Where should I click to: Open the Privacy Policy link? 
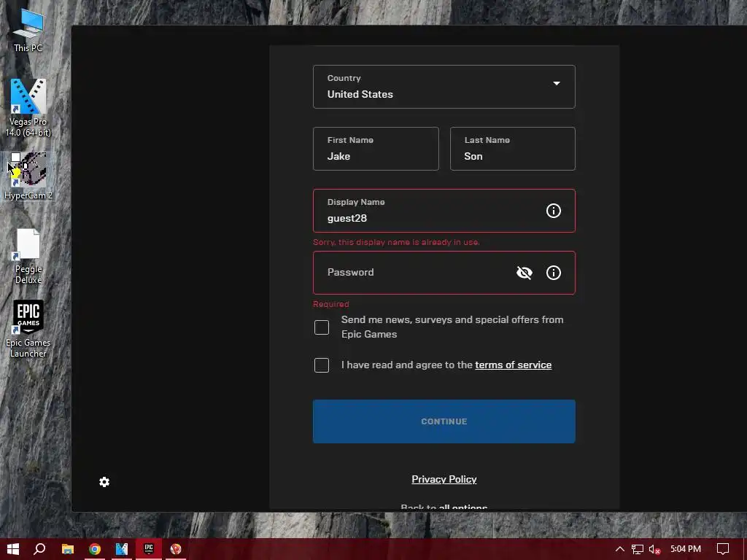point(444,479)
